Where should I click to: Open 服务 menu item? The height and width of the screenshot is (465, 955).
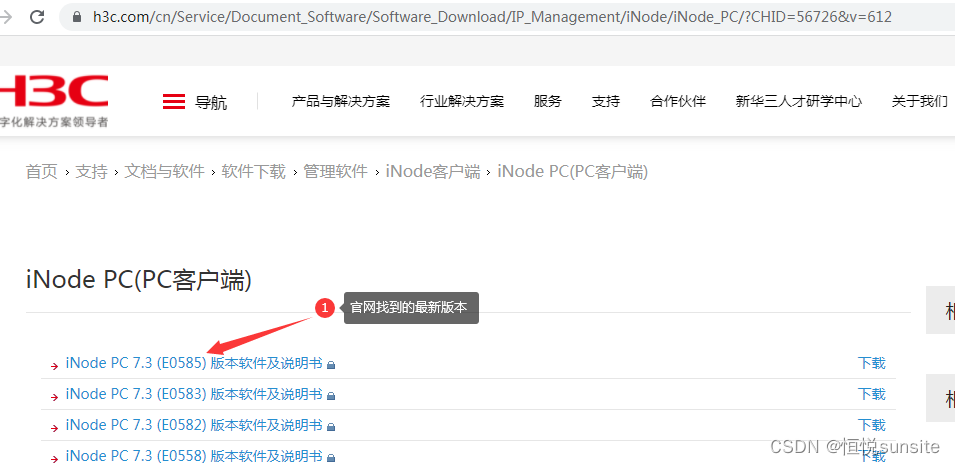click(x=548, y=101)
